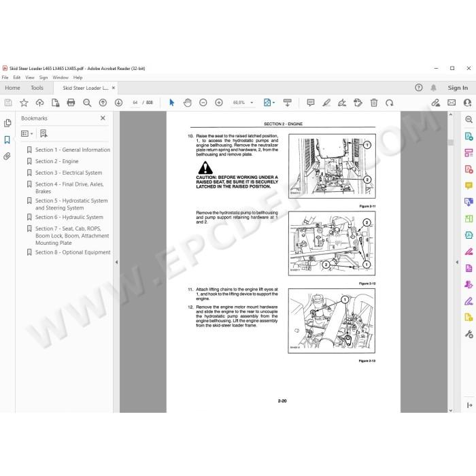Click the Sign In button
476x476 pixels.
458,88
